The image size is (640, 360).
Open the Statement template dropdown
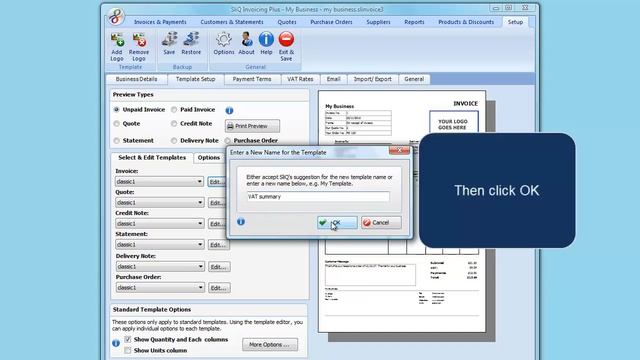pos(160,244)
